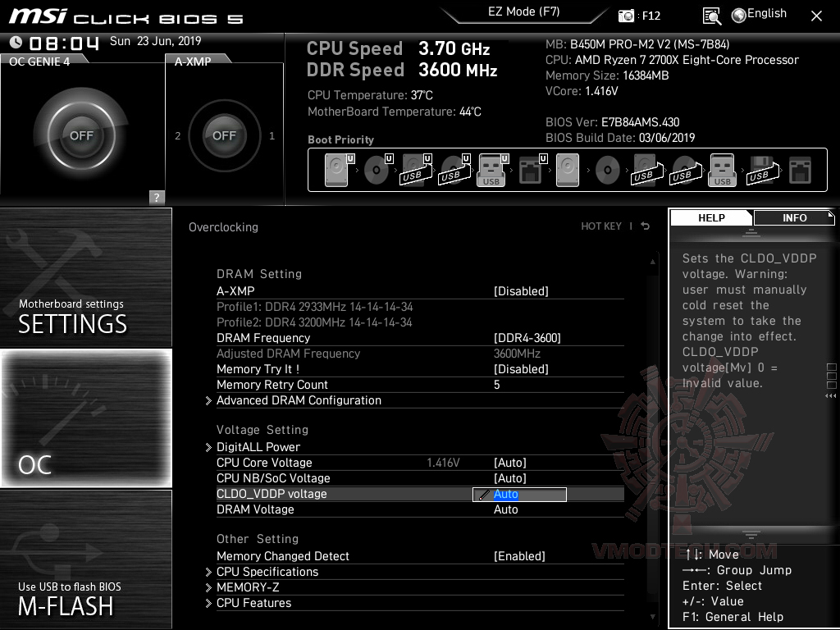
Task: Click the help panel top scroll handle
Action: coord(751,233)
